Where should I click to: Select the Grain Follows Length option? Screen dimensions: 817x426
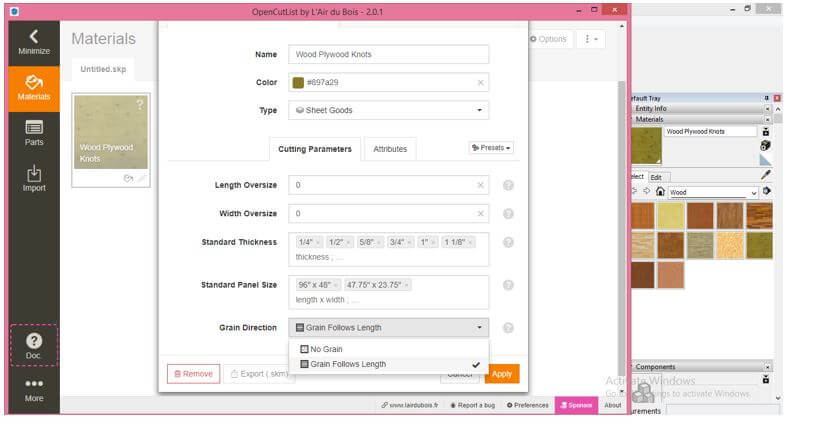tap(388, 364)
